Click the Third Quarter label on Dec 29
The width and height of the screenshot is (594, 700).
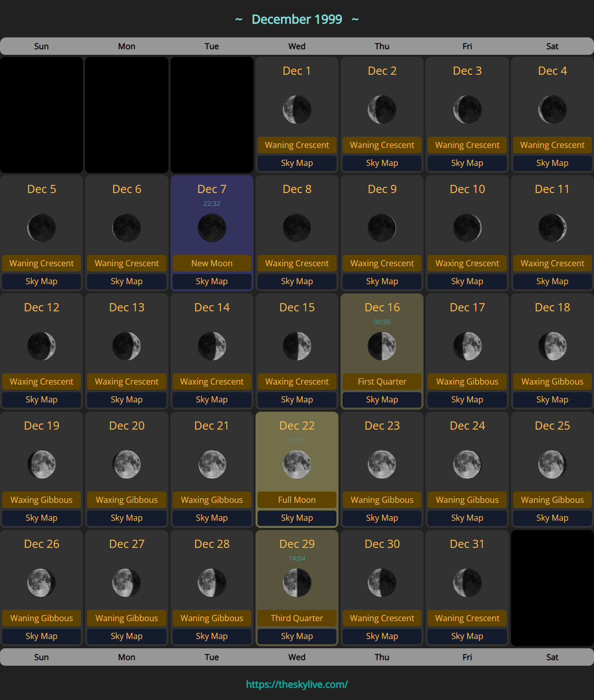click(x=296, y=618)
